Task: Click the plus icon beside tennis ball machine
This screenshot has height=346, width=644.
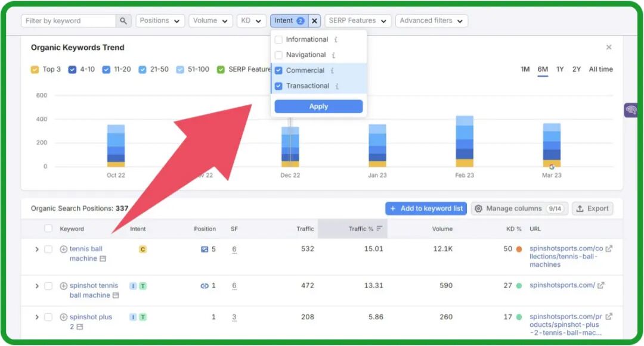Action: coord(64,249)
